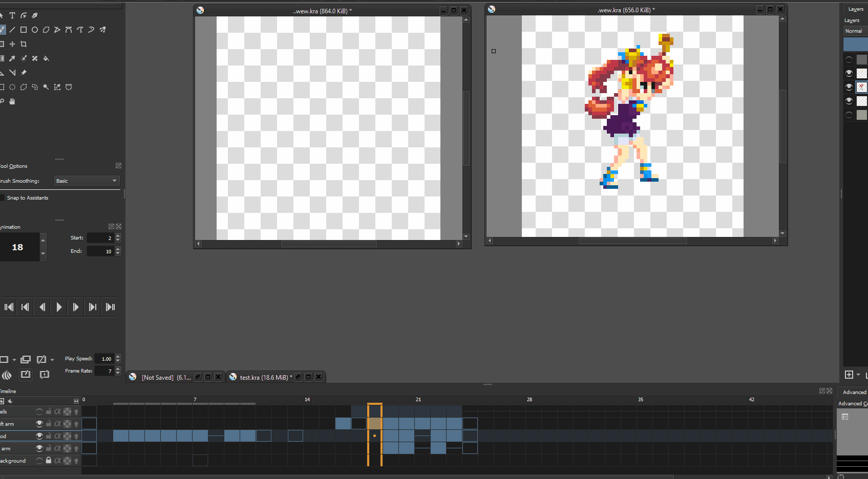Toggle visibility of the left arm timeline layer

(39, 424)
